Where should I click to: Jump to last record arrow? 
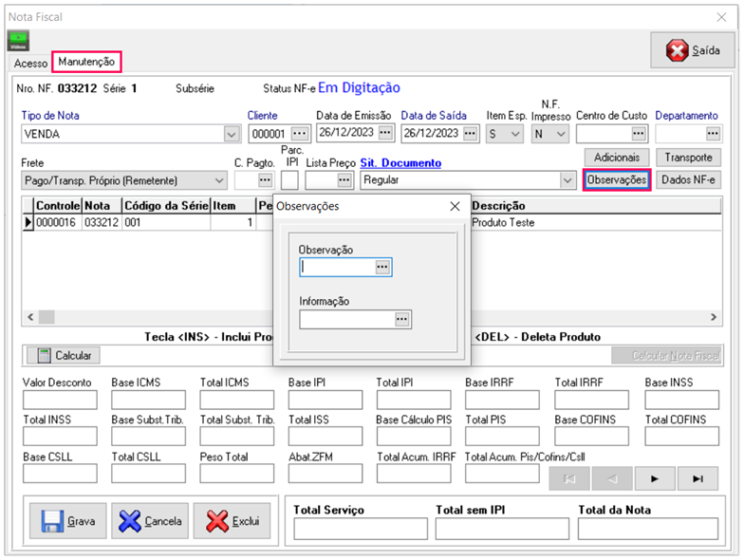[697, 478]
